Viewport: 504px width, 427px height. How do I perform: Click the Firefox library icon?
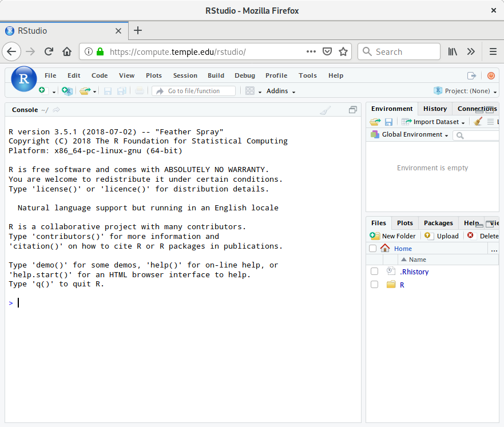click(453, 51)
